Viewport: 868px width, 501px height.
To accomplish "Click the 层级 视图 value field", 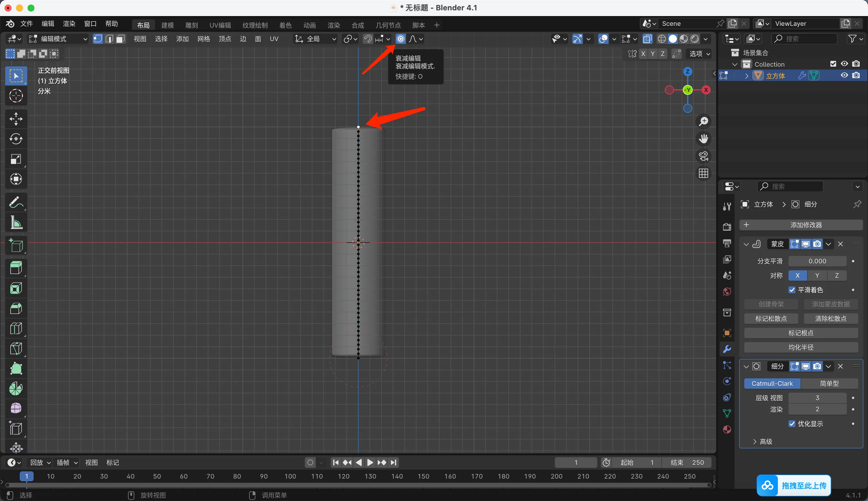I will 817,398.
